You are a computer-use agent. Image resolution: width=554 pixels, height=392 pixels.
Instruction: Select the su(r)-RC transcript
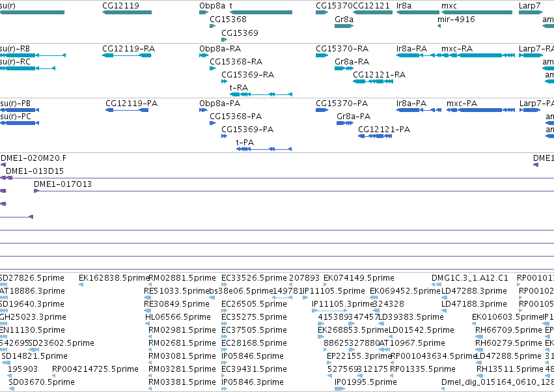click(27, 68)
